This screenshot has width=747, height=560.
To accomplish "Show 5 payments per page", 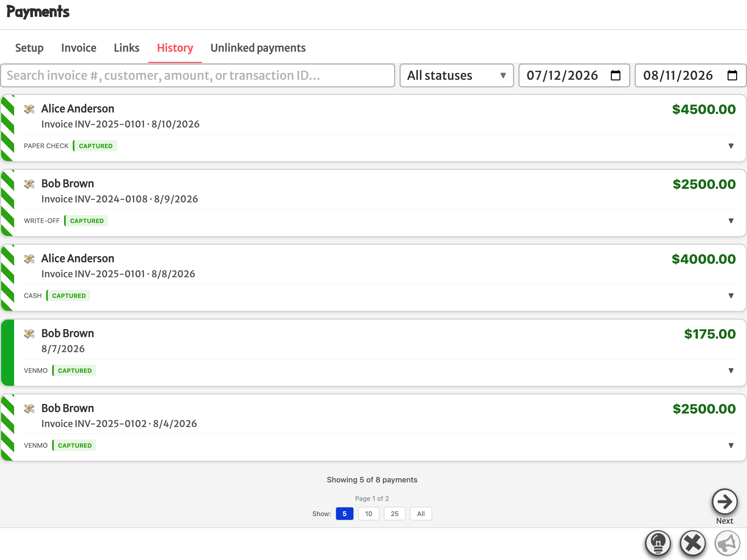I will click(344, 514).
